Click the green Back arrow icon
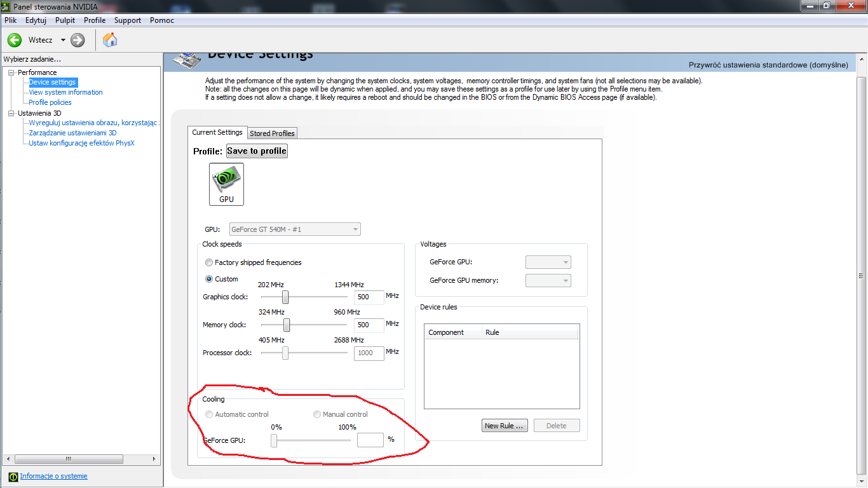Image resolution: width=868 pixels, height=488 pixels. coord(14,40)
